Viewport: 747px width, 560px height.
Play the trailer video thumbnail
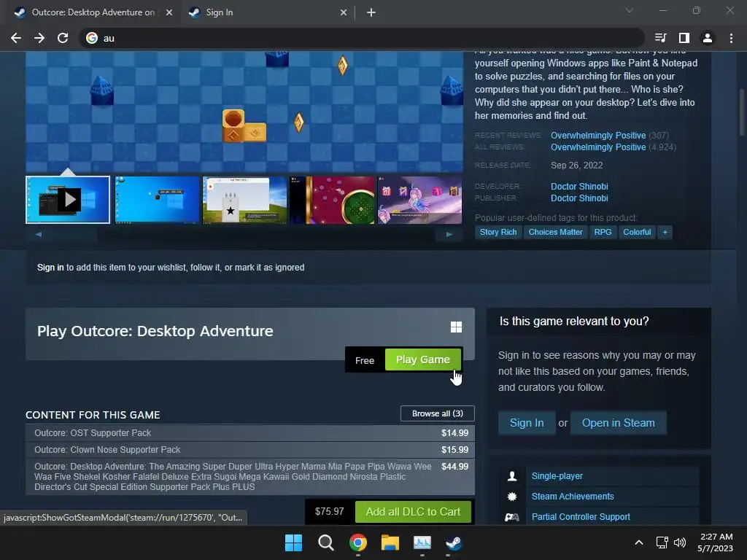[68, 200]
